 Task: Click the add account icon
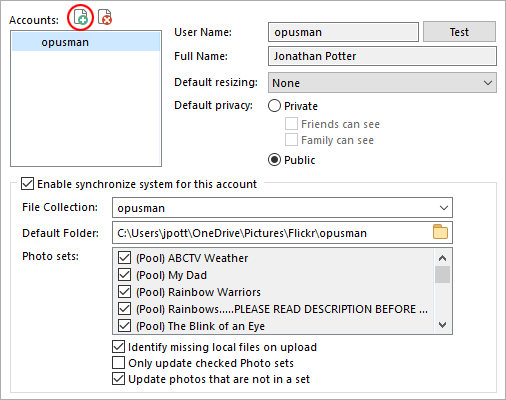click(x=80, y=17)
